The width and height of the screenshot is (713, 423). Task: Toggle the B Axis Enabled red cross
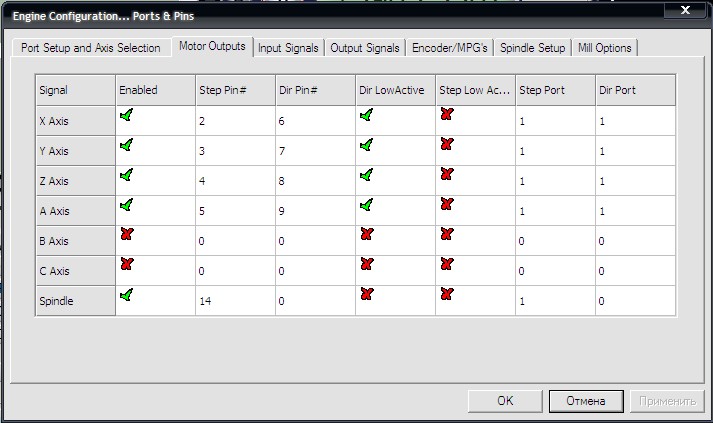[x=126, y=235]
